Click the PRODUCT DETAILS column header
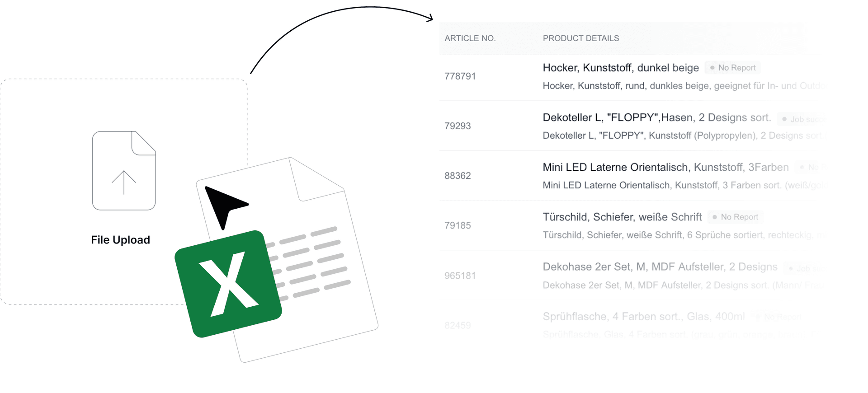The width and height of the screenshot is (868, 393). pos(581,38)
